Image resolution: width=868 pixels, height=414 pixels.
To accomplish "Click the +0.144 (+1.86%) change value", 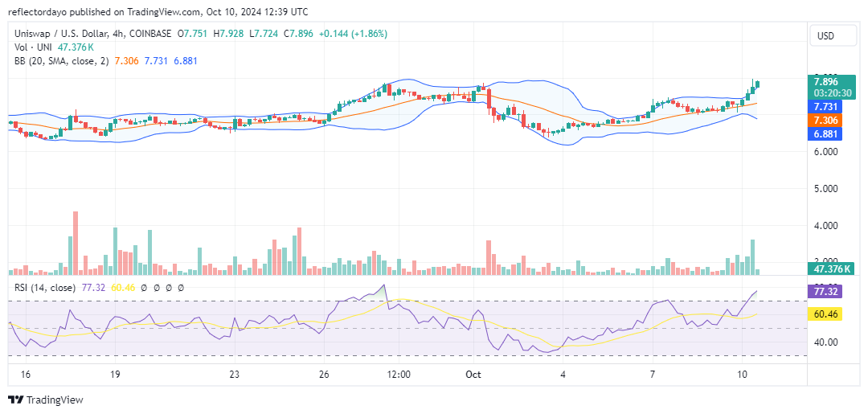I will (x=353, y=34).
